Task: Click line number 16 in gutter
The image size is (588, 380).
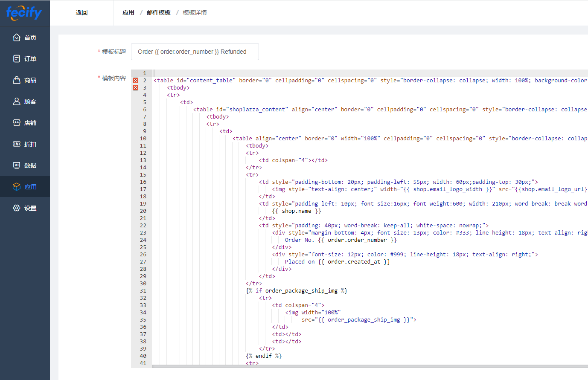Action: tap(143, 182)
